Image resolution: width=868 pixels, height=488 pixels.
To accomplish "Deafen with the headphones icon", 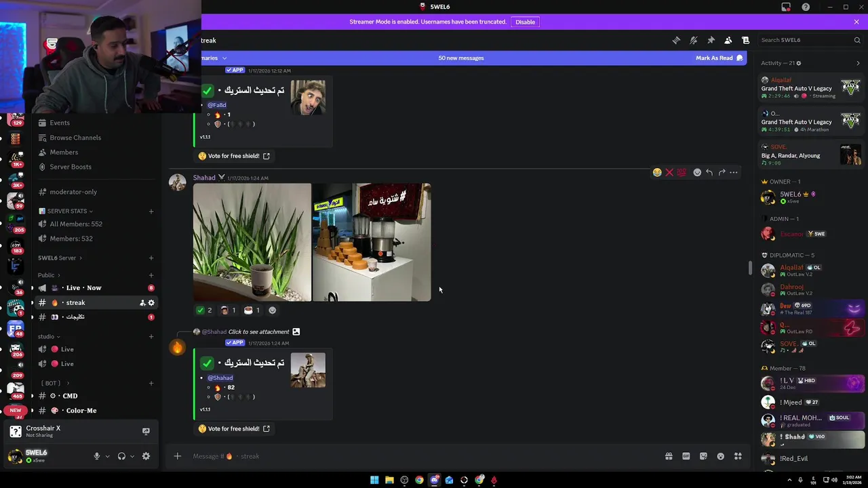I will [121, 456].
